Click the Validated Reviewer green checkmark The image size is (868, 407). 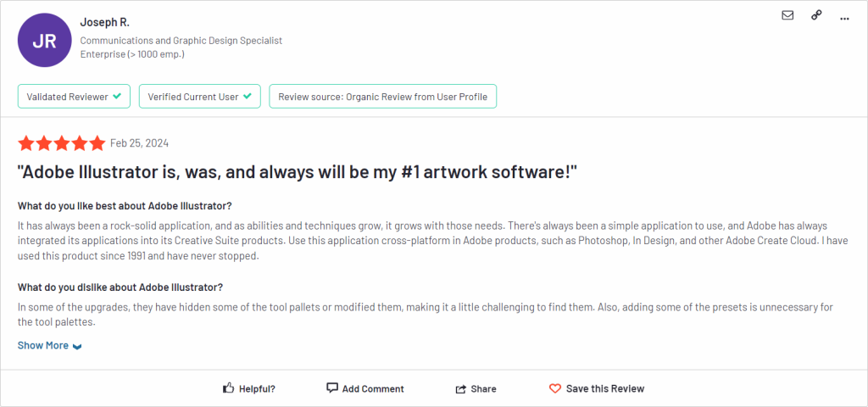[117, 97]
